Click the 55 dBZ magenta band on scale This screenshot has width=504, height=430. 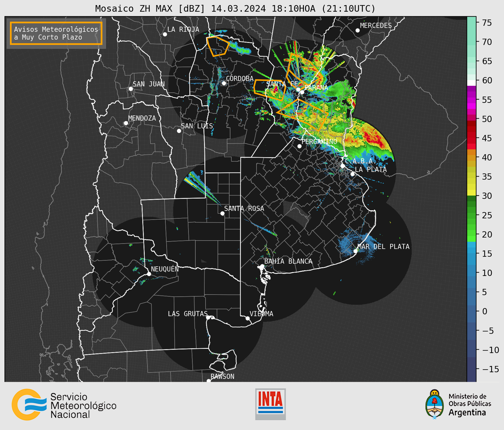(471, 100)
